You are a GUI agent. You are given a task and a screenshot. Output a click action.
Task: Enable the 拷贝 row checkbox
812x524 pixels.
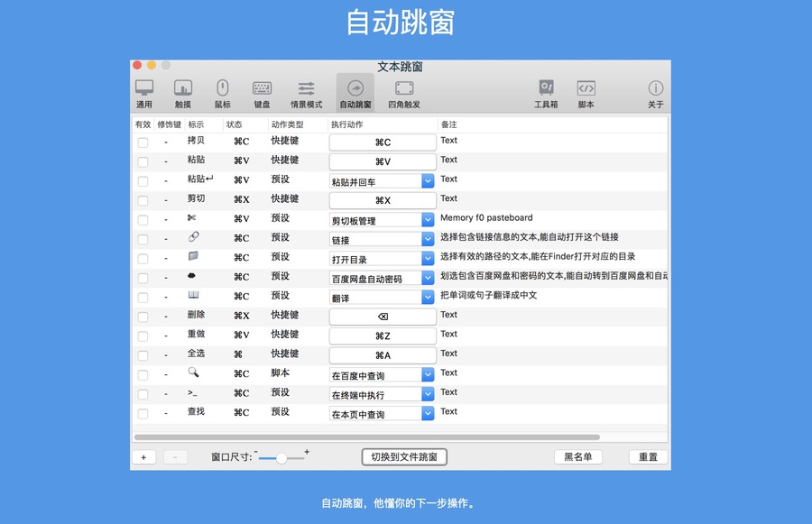(x=143, y=142)
